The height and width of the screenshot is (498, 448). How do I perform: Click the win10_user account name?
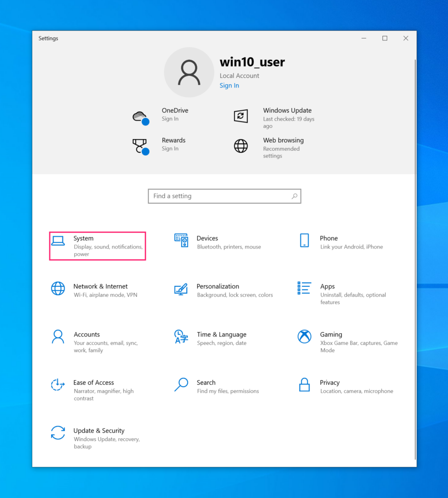(x=252, y=62)
